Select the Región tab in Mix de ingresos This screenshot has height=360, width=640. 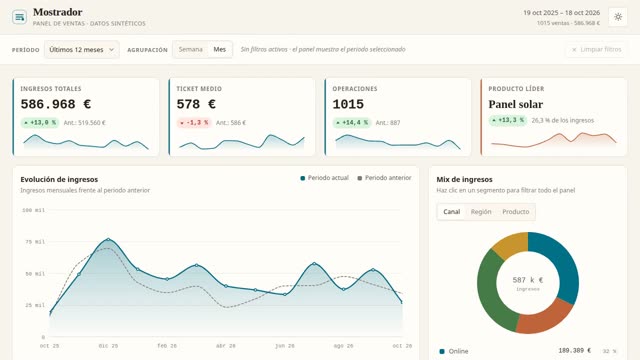[x=481, y=212]
